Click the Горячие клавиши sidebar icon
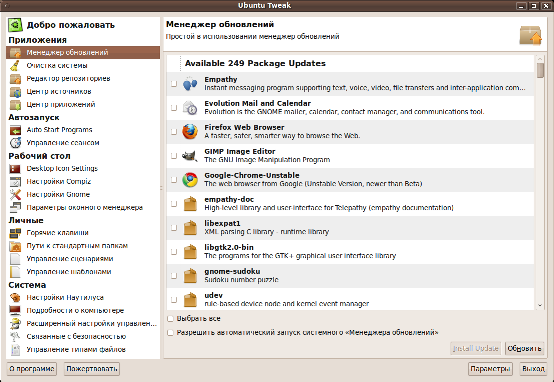Screen dimensions: 554x382 15,233
